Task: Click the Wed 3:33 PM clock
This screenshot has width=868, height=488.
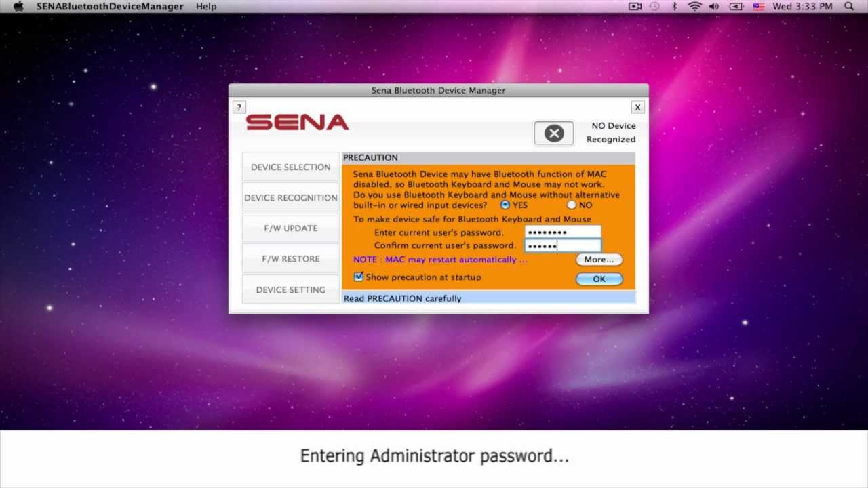Action: tap(802, 6)
